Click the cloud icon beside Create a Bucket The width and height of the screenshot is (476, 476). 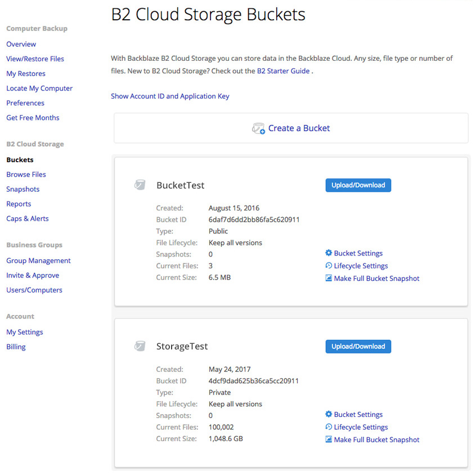258,128
